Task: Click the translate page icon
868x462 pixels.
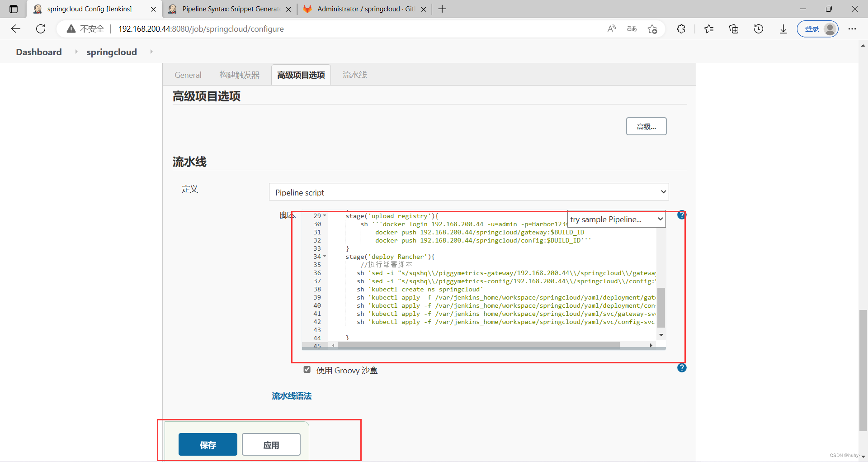Action: tap(632, 29)
